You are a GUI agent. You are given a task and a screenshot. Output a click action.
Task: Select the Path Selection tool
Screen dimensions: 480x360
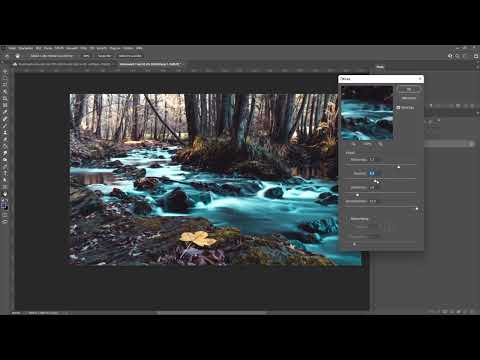pos(5,179)
